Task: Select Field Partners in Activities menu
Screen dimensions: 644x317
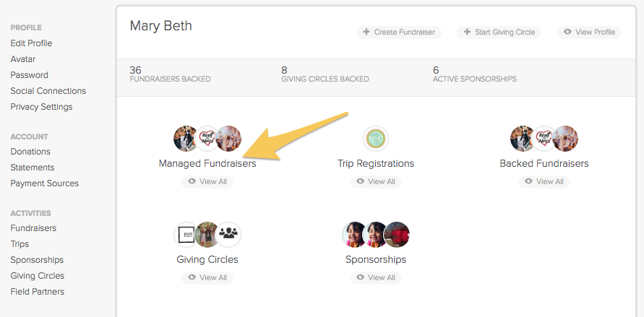Action: point(38,292)
